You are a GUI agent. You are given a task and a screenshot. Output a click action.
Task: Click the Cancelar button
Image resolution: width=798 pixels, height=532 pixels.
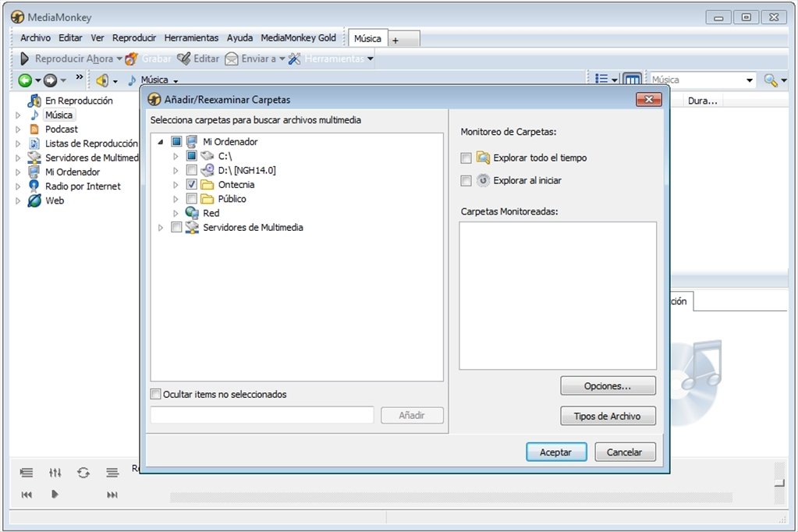(x=625, y=452)
